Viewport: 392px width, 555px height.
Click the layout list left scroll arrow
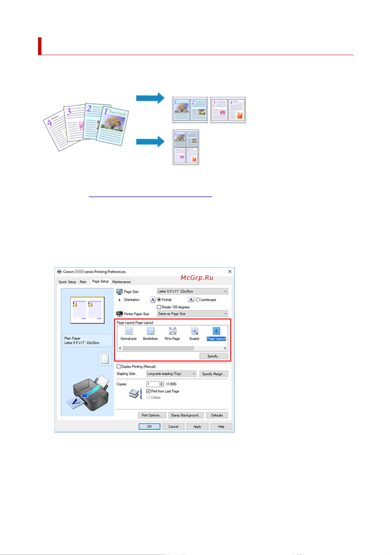pyautogui.click(x=120, y=348)
